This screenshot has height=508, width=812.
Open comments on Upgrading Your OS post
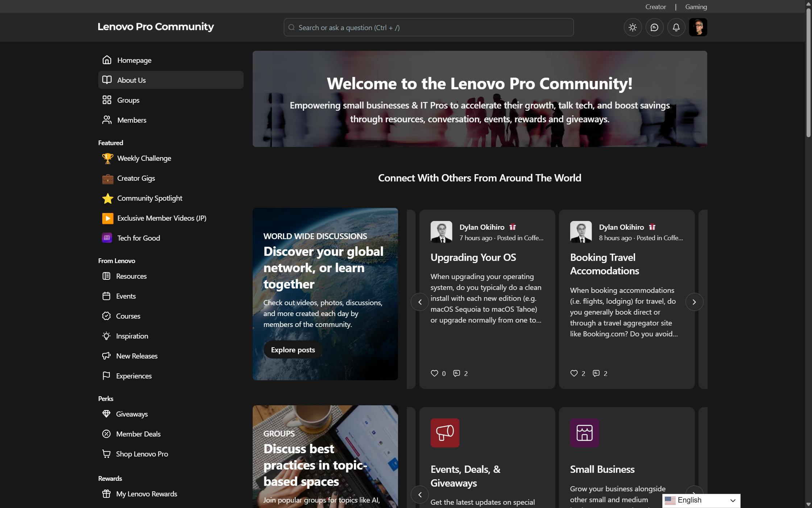click(457, 373)
